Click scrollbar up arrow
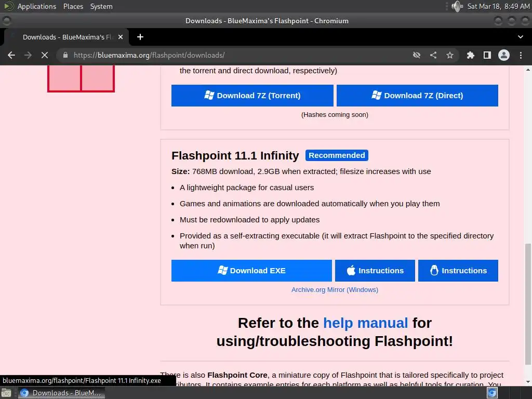 528,70
